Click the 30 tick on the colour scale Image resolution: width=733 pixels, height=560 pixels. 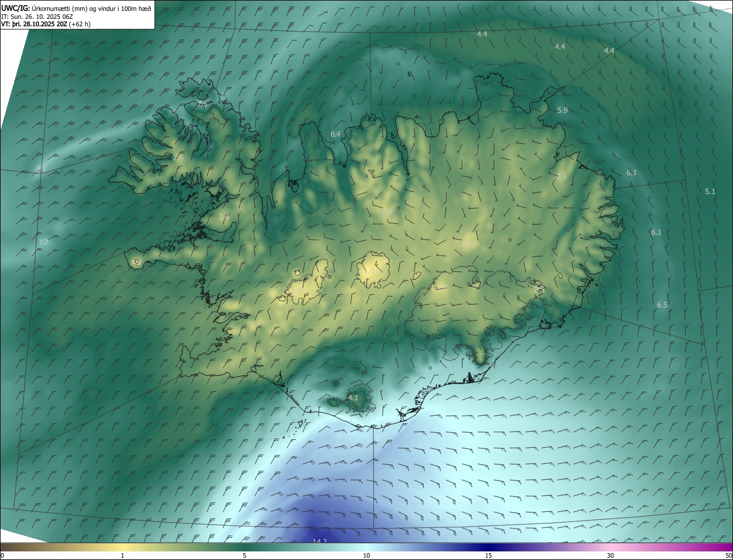pyautogui.click(x=610, y=555)
